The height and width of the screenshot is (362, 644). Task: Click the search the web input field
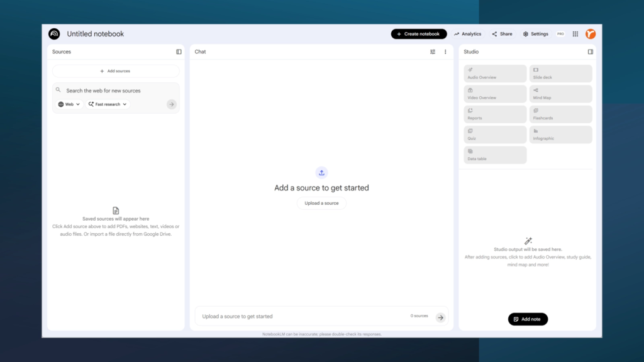113,90
